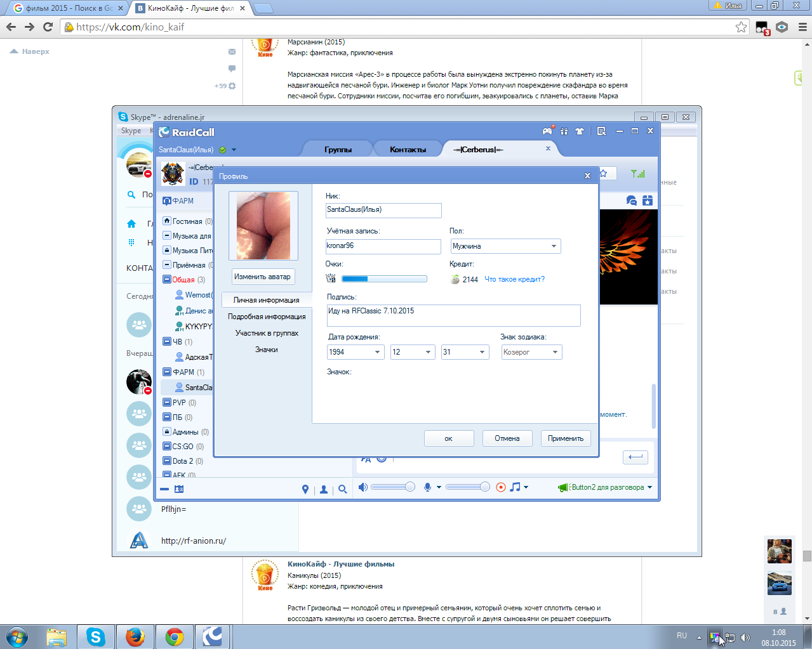
Task: Expand the Dota 2 channel
Action: coord(167,461)
